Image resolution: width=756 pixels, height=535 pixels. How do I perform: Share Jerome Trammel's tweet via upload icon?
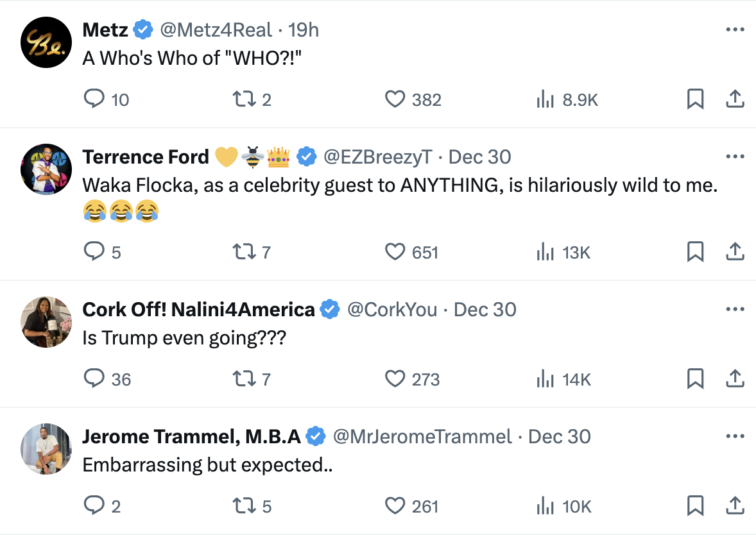coord(735,505)
